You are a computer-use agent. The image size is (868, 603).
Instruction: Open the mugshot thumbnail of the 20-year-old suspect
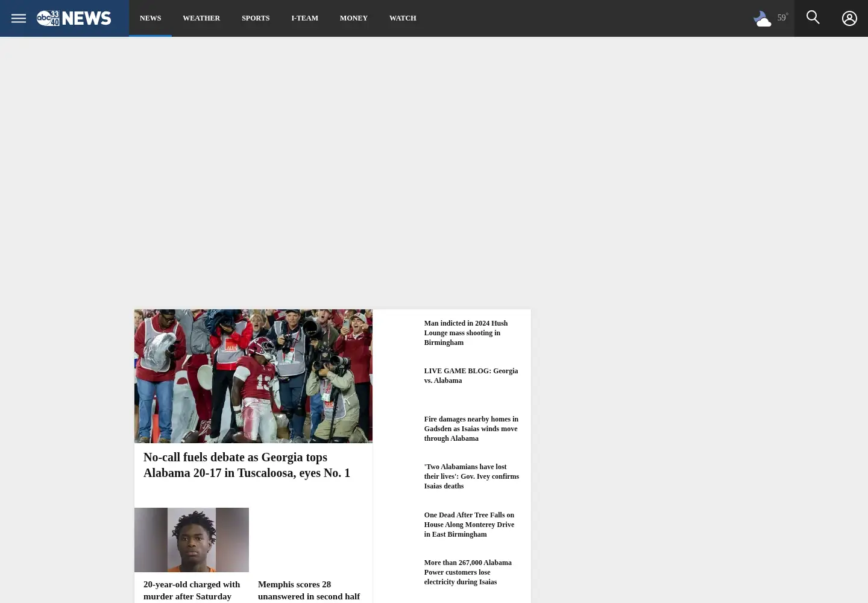(x=192, y=540)
